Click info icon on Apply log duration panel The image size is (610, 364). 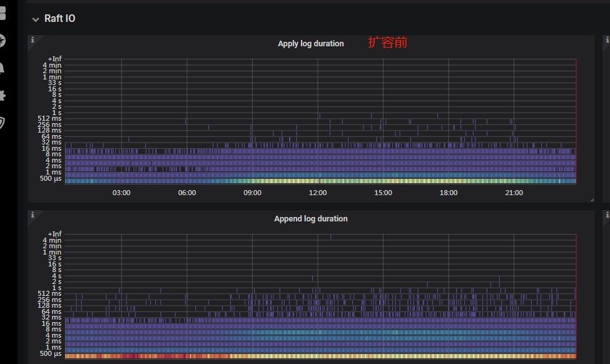click(33, 39)
